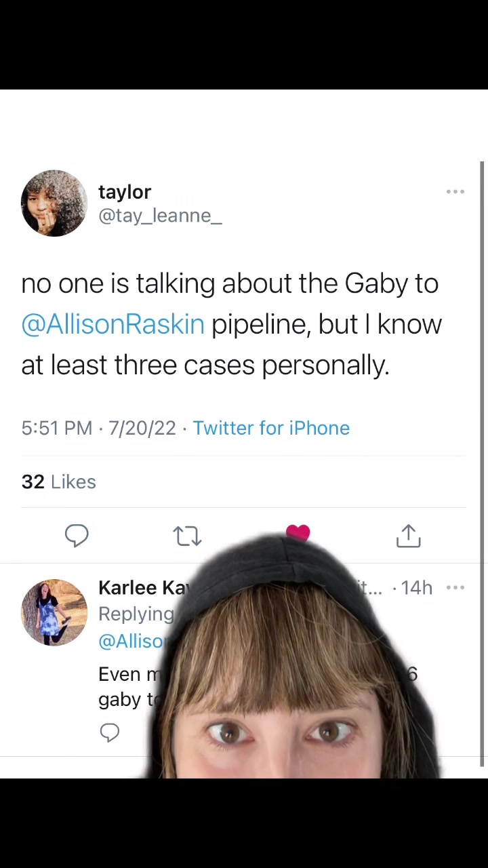The width and height of the screenshot is (488, 868).
Task: Reply to taylor's tweet
Action: point(77,536)
